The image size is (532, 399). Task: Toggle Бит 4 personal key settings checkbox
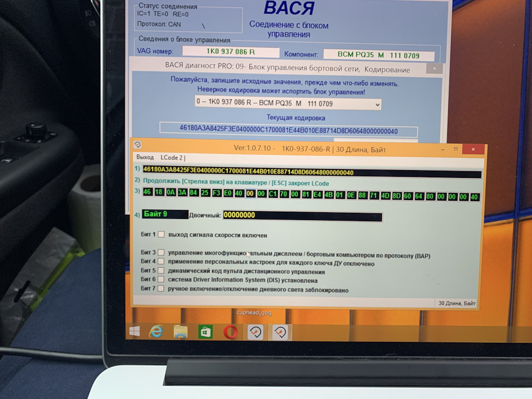pyautogui.click(x=161, y=261)
